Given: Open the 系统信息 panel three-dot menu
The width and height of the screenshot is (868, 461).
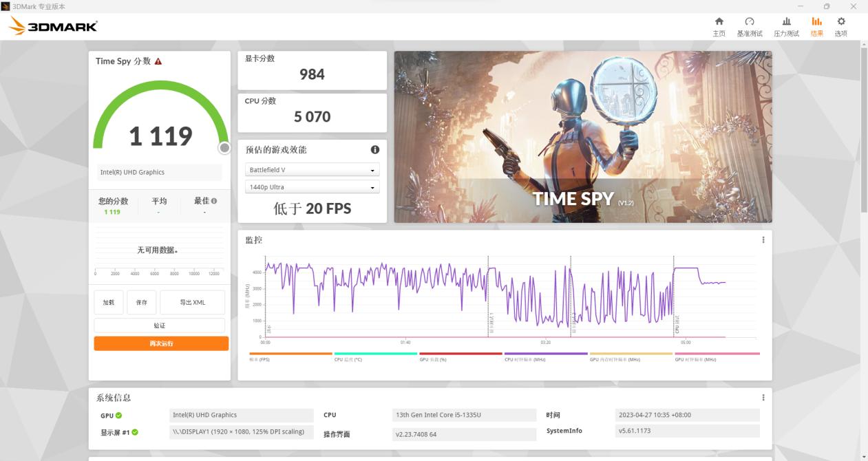Looking at the screenshot, I should (763, 397).
